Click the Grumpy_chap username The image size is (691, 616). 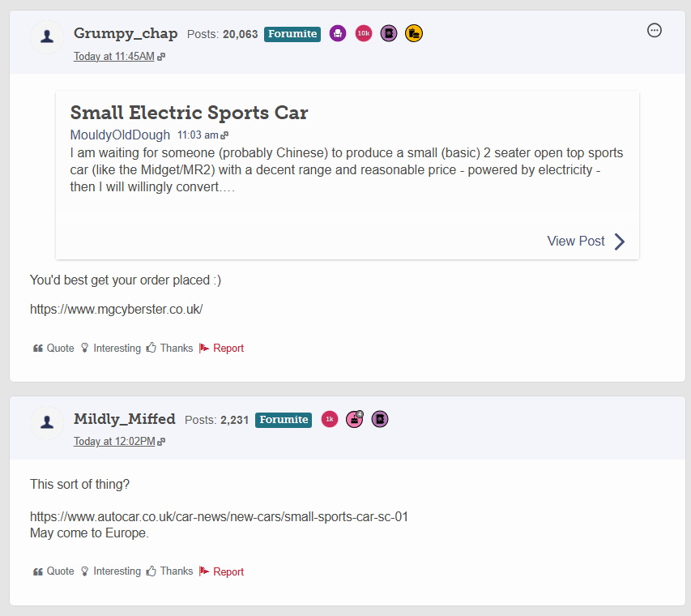point(126,33)
